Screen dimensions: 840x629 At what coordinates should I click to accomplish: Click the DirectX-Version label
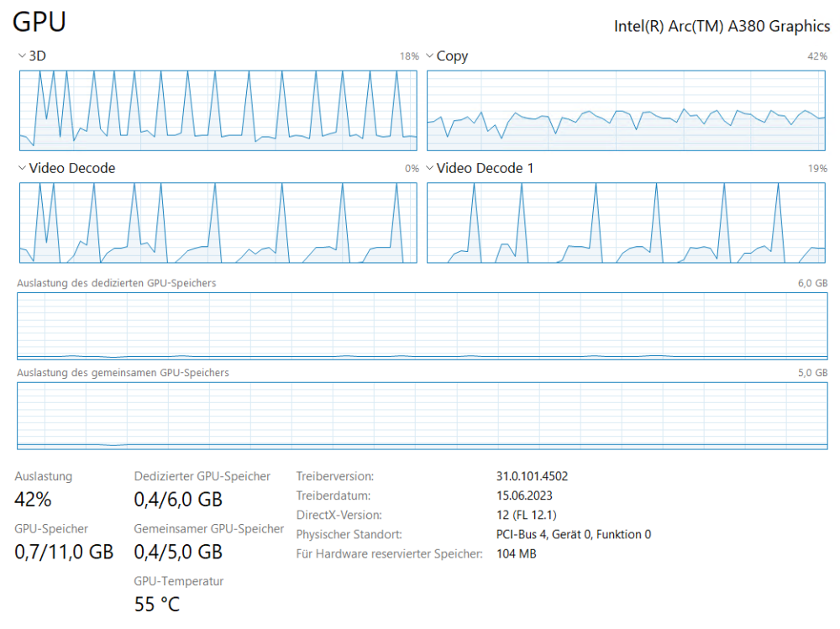pos(339,515)
